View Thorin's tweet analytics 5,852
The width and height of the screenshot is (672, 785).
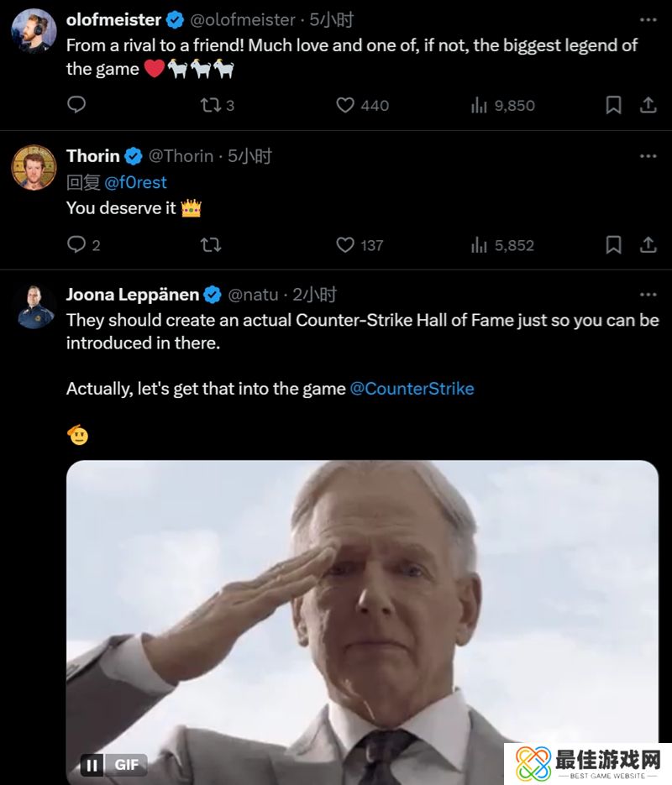tap(480, 245)
